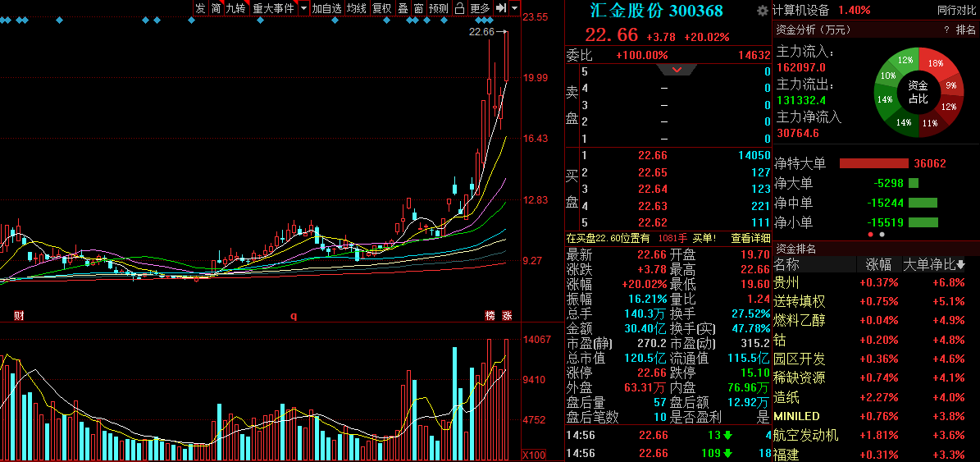Screen dimensions: 980x462
Task: Click the 净特大单 red bar
Action: pos(873,163)
